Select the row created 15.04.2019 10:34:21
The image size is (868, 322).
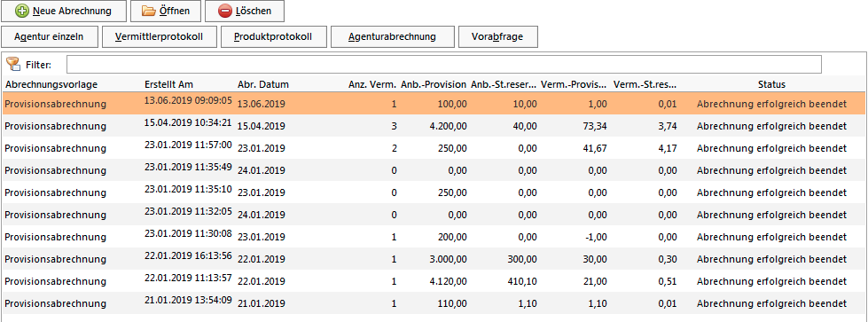[434, 126]
